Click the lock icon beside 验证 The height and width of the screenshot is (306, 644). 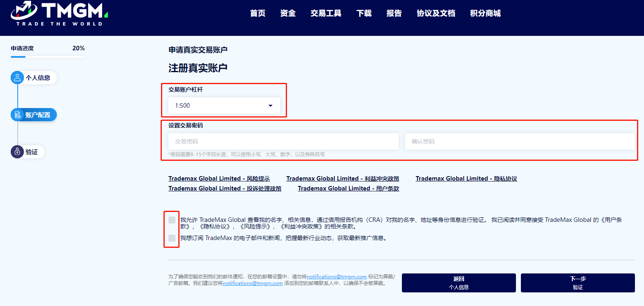click(x=17, y=152)
